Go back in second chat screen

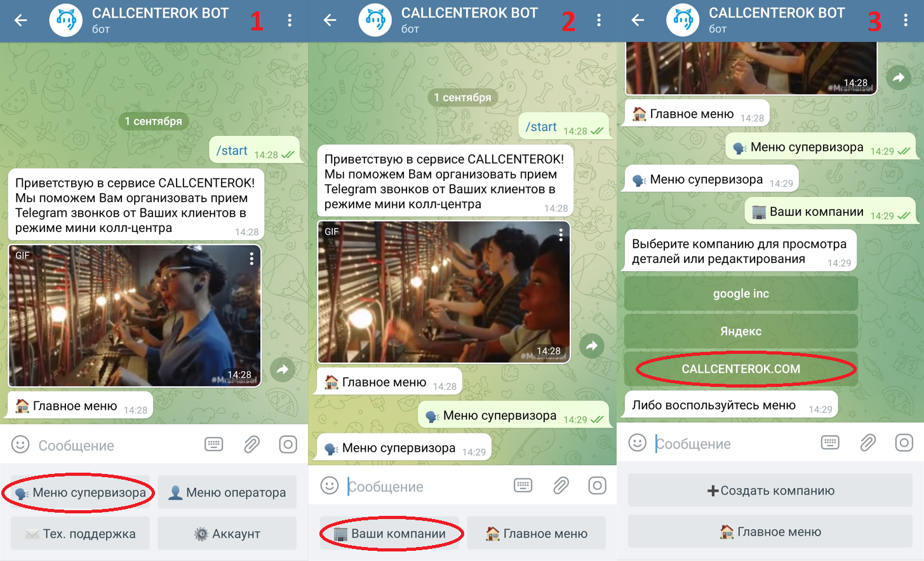pos(330,20)
